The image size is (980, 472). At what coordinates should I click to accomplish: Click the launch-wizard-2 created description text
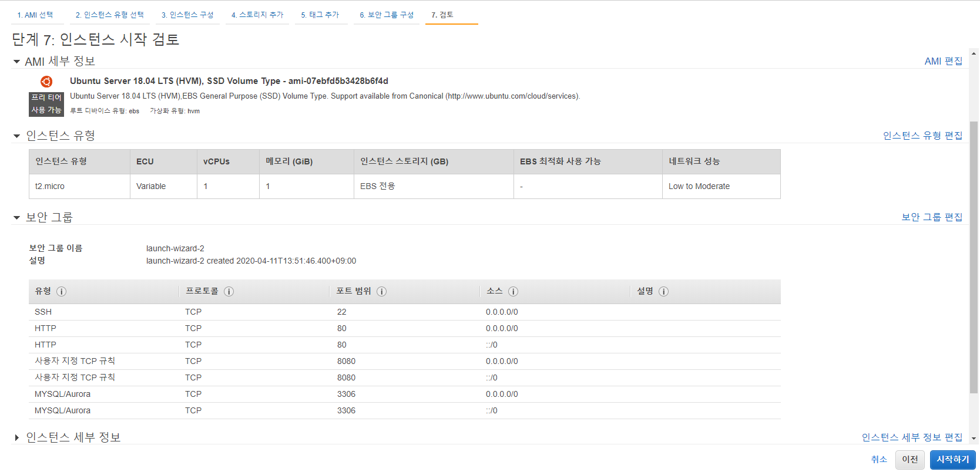(251, 261)
